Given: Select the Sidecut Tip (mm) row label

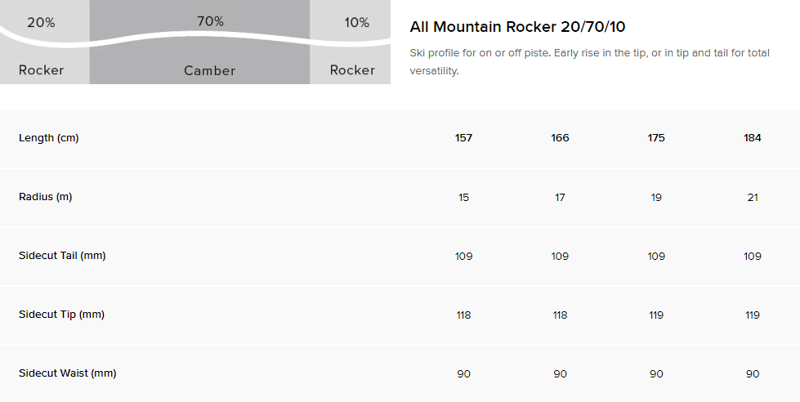Looking at the screenshot, I should (61, 314).
